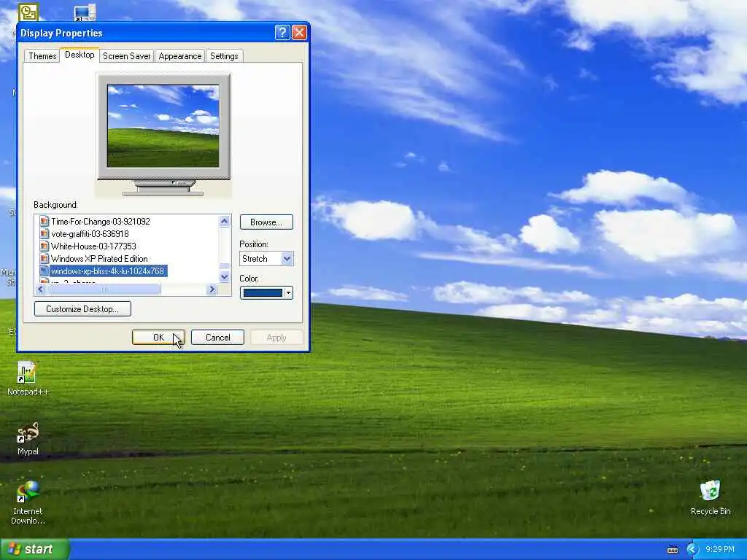Open Internet Download Manager shortcut
This screenshot has height=560, width=747.
(28, 502)
